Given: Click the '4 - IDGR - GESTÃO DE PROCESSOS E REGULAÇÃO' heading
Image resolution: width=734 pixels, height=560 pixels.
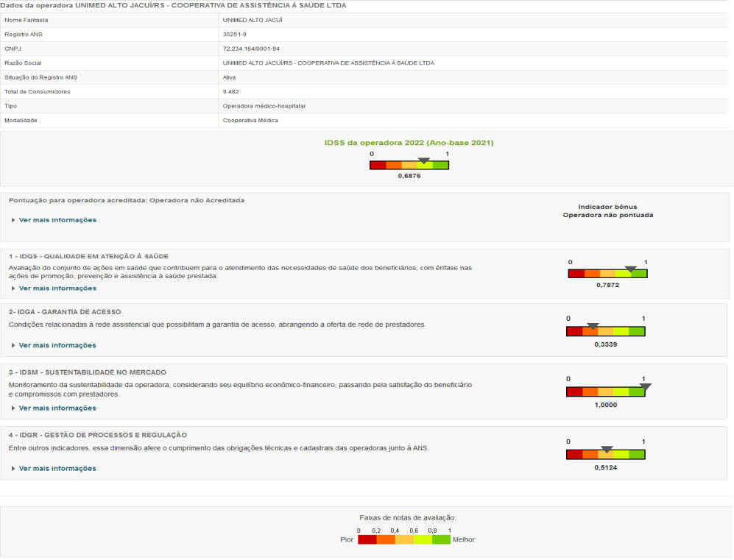Looking at the screenshot, I should pos(98,435).
